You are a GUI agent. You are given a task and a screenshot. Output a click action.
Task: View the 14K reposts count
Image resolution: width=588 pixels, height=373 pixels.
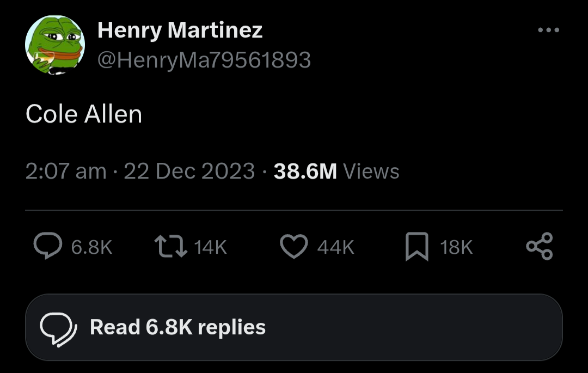[x=210, y=248]
